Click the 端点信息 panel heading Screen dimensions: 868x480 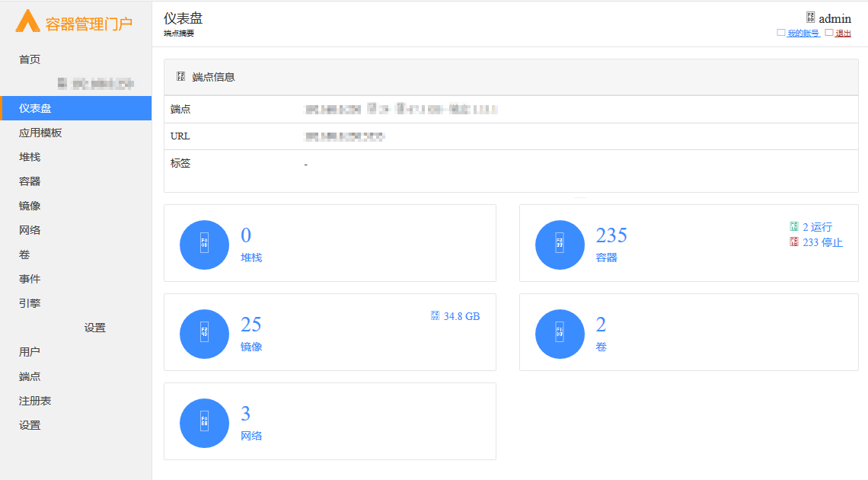point(214,77)
